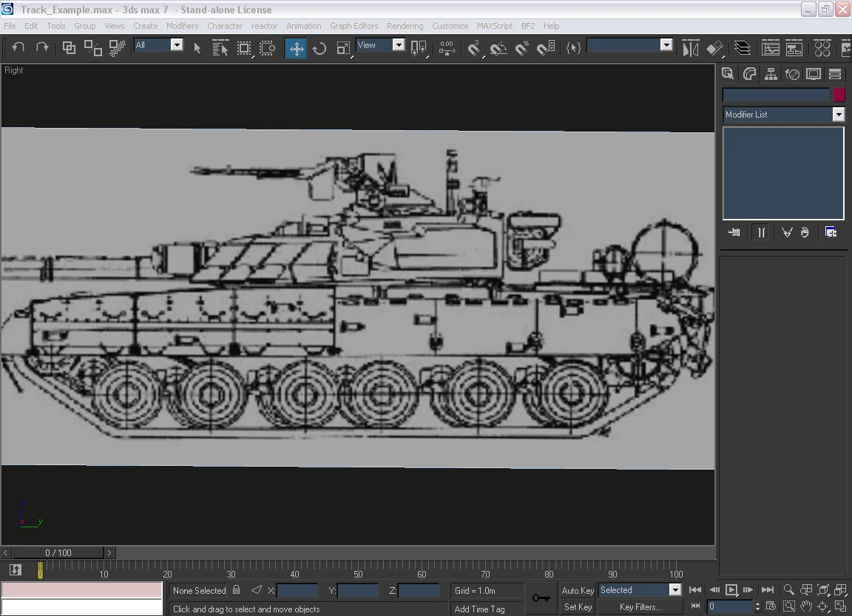The width and height of the screenshot is (852, 616).
Task: Open the Render Scene dialog
Action: (x=848, y=47)
